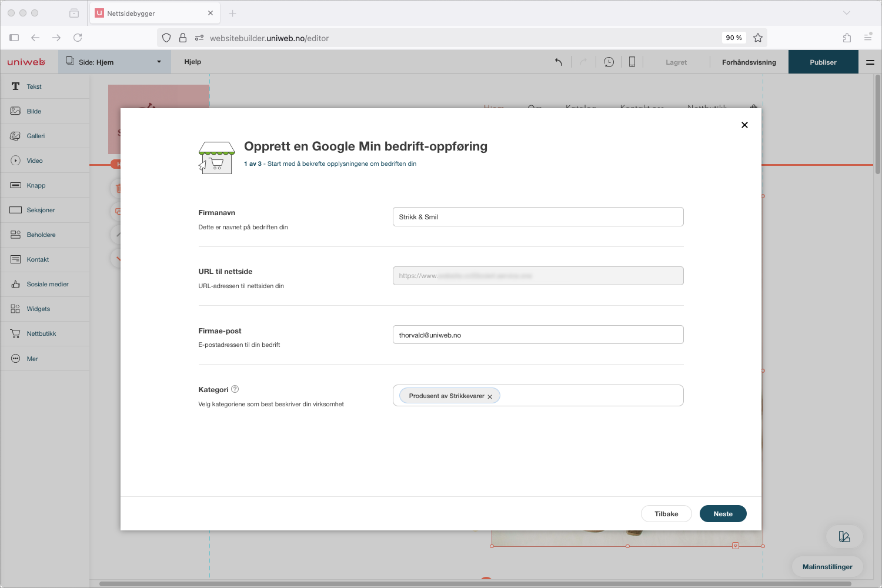
Task: Select the Nettsidebygger browser tab
Action: coord(155,13)
